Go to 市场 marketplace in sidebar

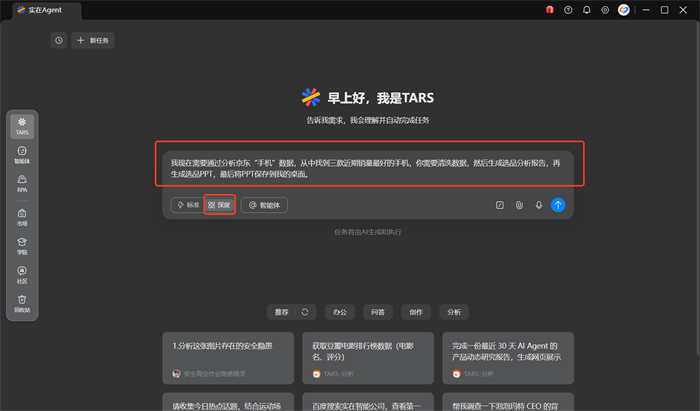(22, 216)
